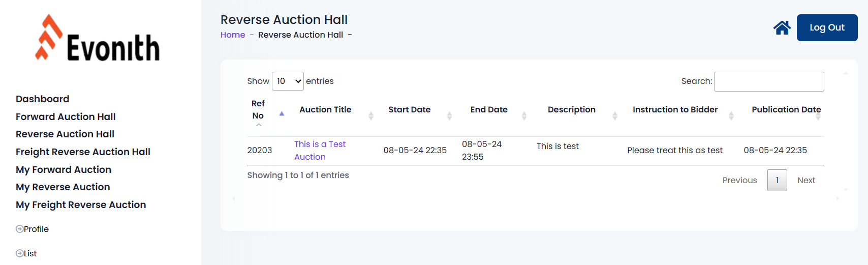Viewport: 868px width, 265px height.
Task: Sort by Instruction to Bidder arrows
Action: (x=731, y=116)
